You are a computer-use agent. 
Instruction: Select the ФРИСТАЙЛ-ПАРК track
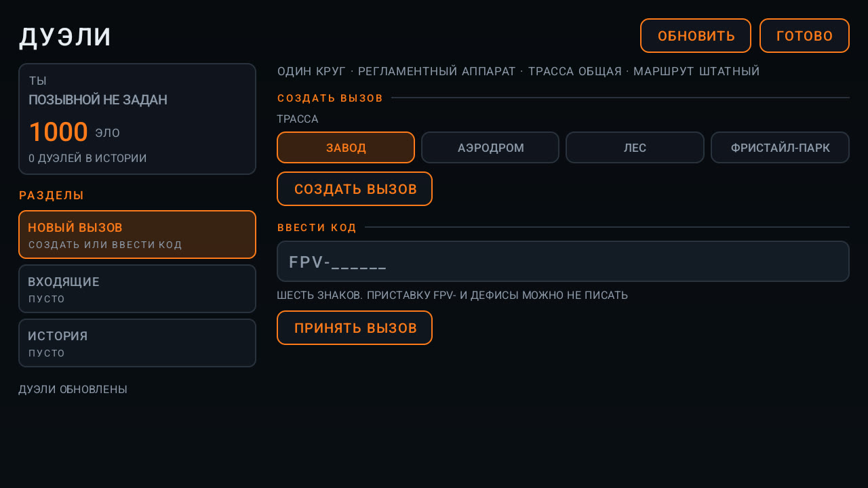point(780,148)
